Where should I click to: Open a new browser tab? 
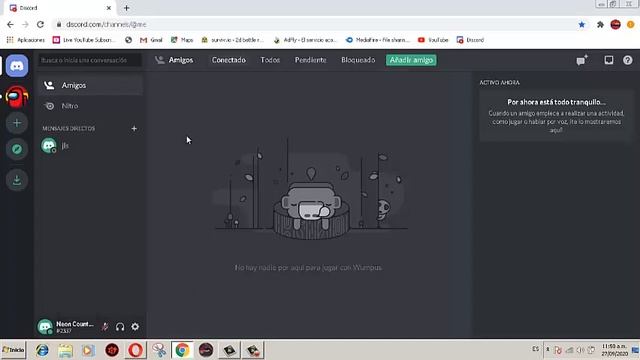pyautogui.click(x=127, y=8)
